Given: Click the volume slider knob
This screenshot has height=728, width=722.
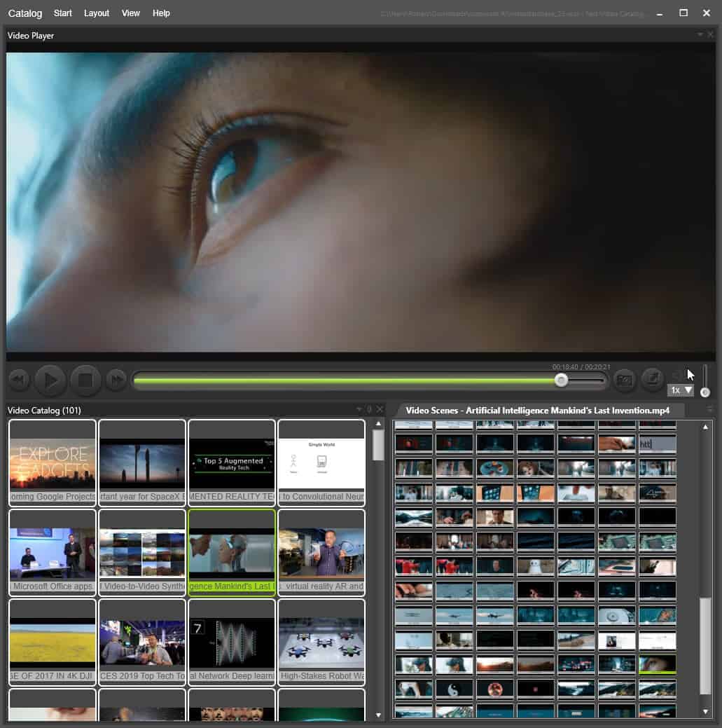Looking at the screenshot, I should [x=704, y=393].
